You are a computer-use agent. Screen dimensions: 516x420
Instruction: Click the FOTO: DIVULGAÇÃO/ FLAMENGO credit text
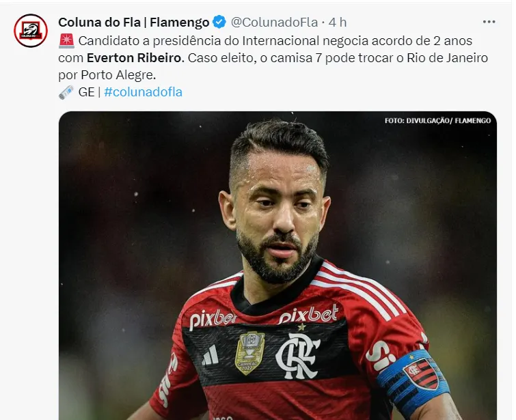[x=437, y=121]
